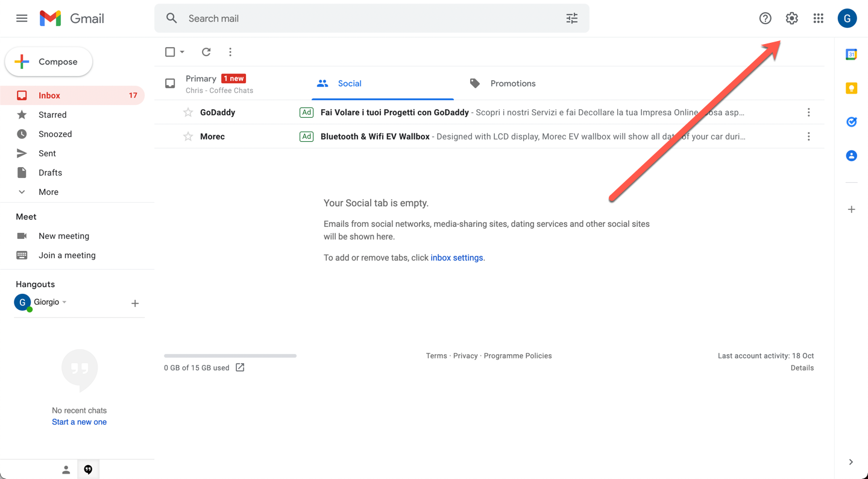Open the Sent folder
This screenshot has height=479, width=868.
pyautogui.click(x=72, y=153)
